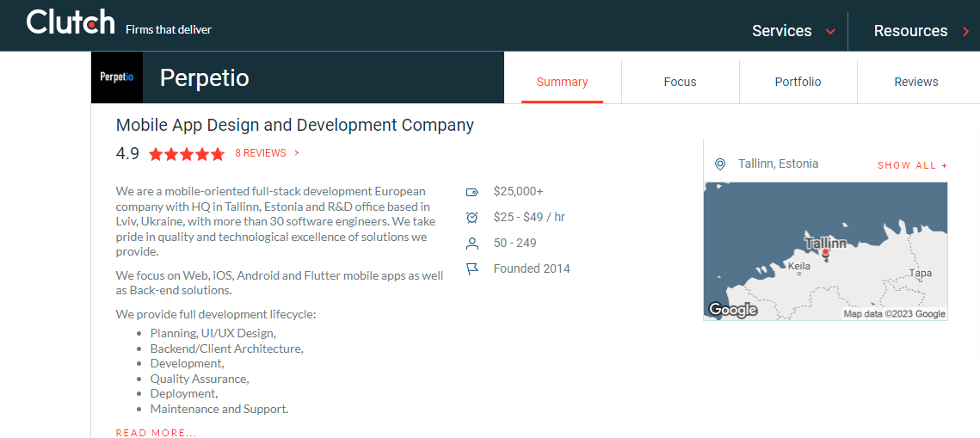Click the 4.9 rating score

(x=127, y=154)
